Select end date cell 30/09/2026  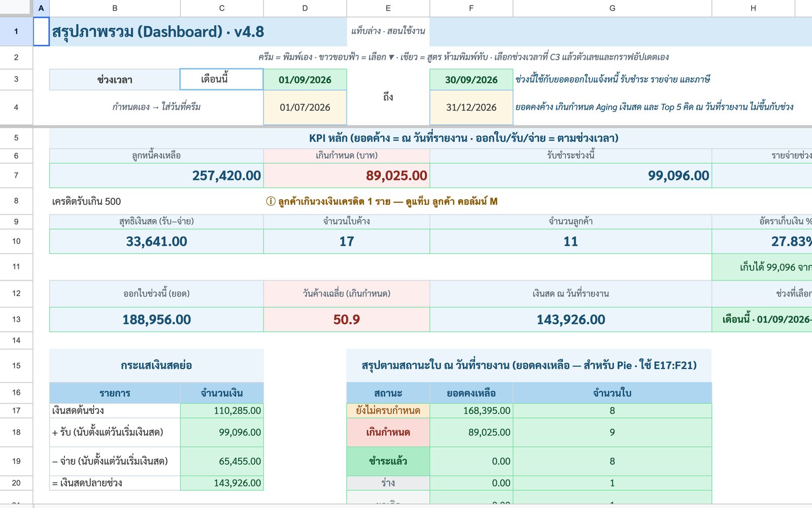click(x=471, y=79)
